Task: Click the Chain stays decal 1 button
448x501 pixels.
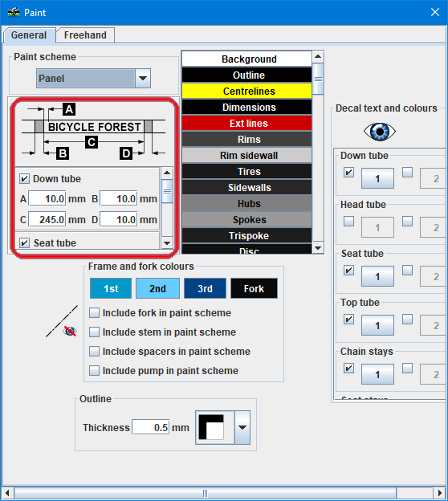Action: pos(377,374)
